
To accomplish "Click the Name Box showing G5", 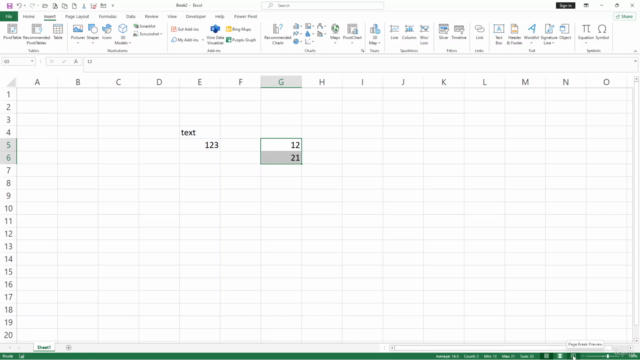I will tap(18, 61).
